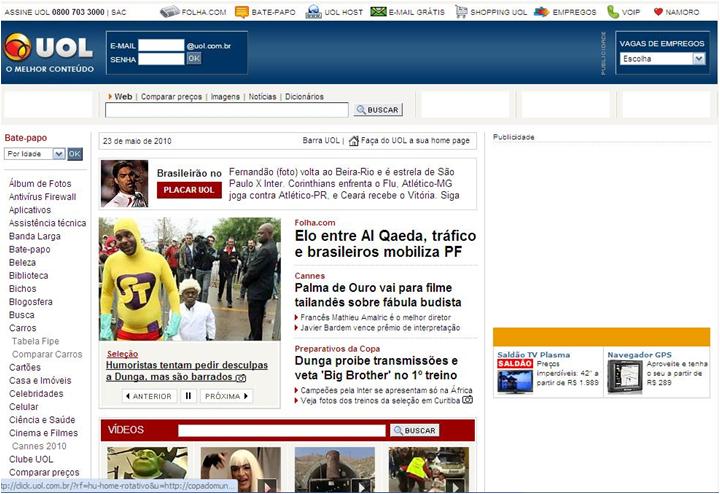Select the Web search tab
This screenshot has height=494, width=720.
(123, 96)
